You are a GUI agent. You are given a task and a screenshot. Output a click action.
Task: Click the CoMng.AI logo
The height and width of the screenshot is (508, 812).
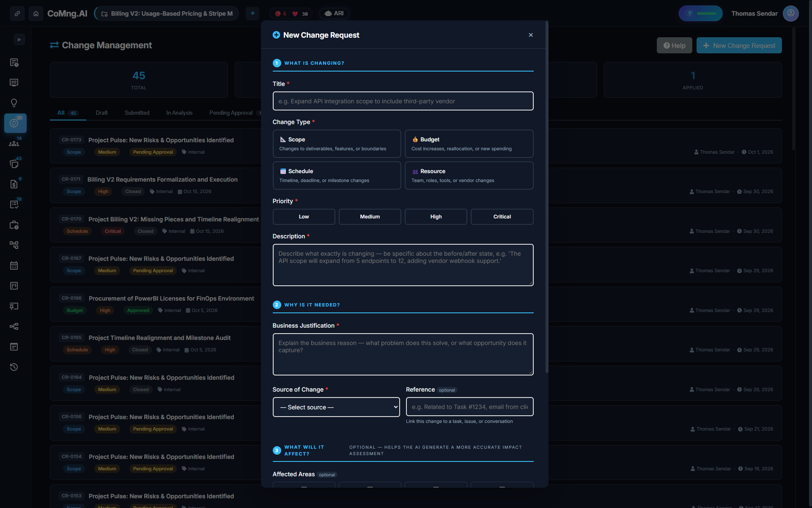[67, 14]
